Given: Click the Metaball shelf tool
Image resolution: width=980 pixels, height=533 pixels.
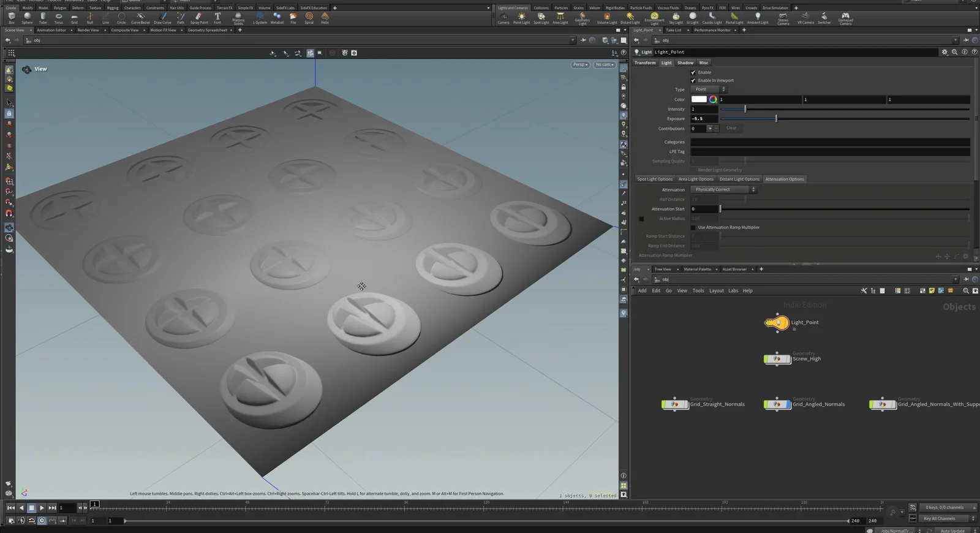Looking at the screenshot, I should click(x=277, y=18).
